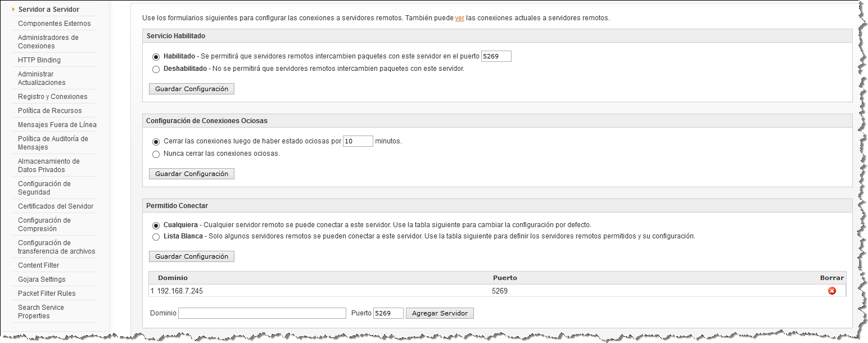
Task: Open Search Service Properties page
Action: click(x=41, y=312)
